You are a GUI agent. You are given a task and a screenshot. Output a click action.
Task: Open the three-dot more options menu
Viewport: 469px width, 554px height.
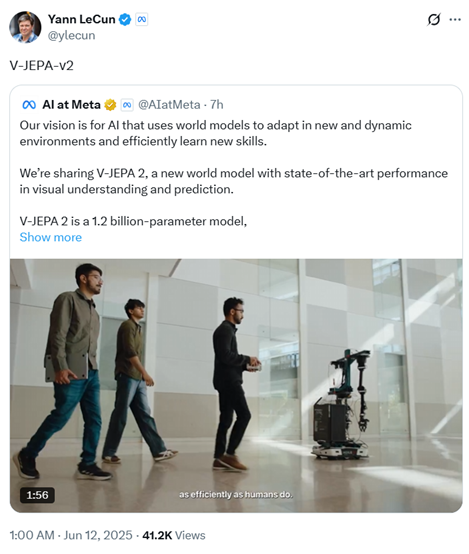(x=455, y=20)
